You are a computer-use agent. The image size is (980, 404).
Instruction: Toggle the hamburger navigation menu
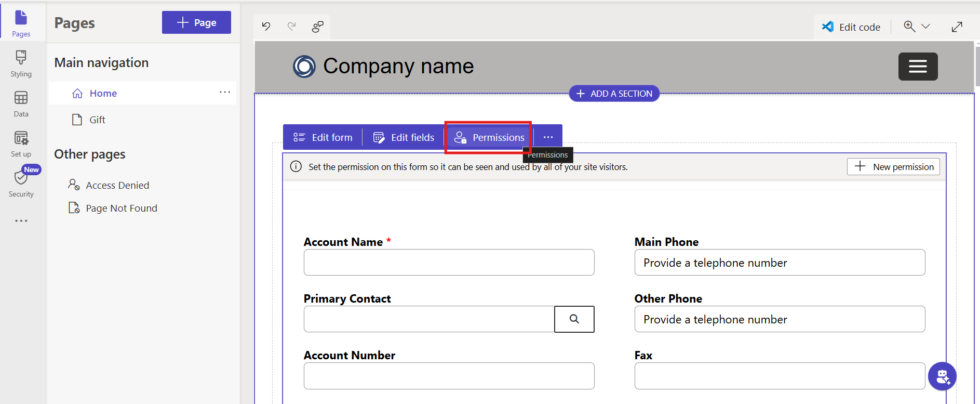[918, 67]
